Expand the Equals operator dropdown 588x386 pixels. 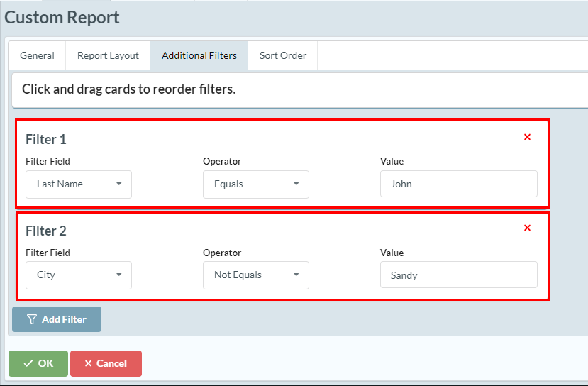256,184
